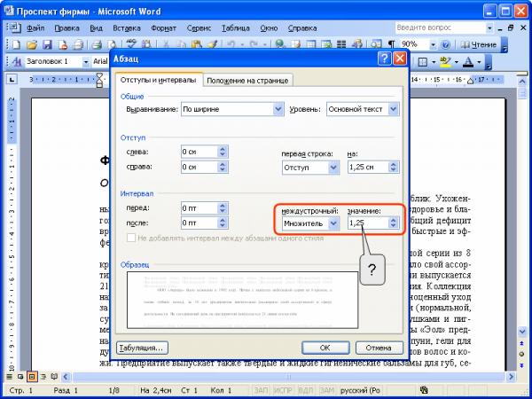Select the Format Painter brush icon
This screenshot has width=532, height=399.
[x=213, y=44]
